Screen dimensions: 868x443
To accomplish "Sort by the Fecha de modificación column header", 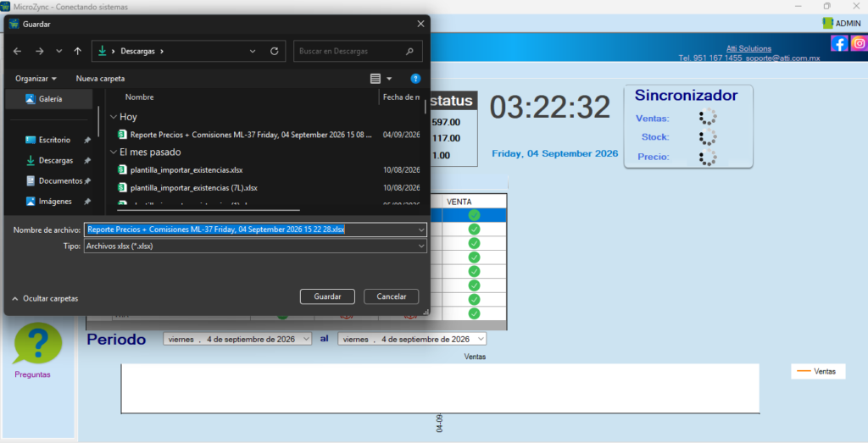I will click(x=401, y=97).
